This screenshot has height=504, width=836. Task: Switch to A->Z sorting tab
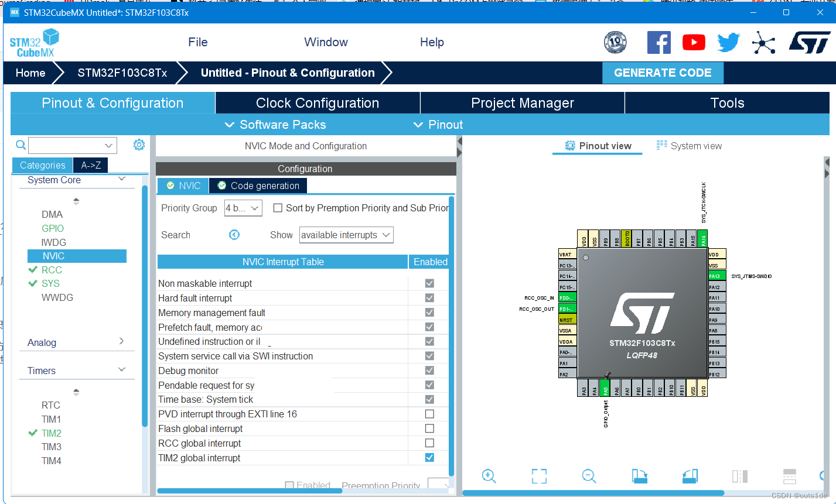point(91,165)
